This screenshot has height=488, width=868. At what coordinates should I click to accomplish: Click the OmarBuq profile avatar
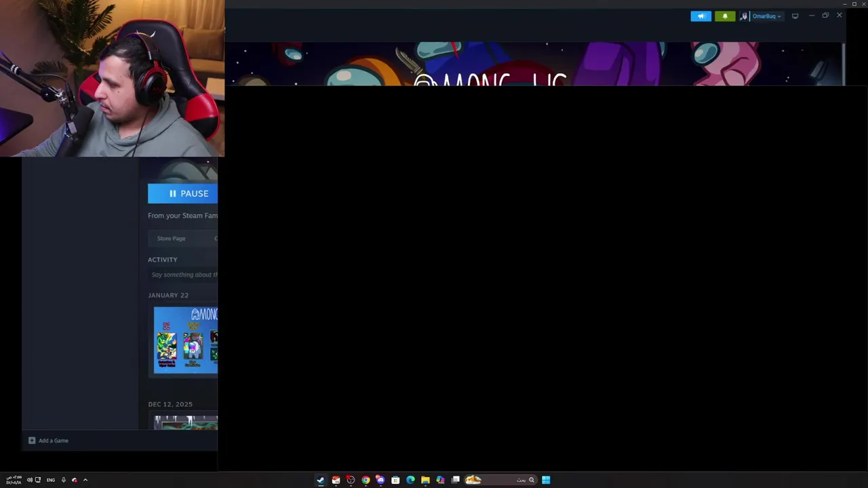[x=744, y=16]
